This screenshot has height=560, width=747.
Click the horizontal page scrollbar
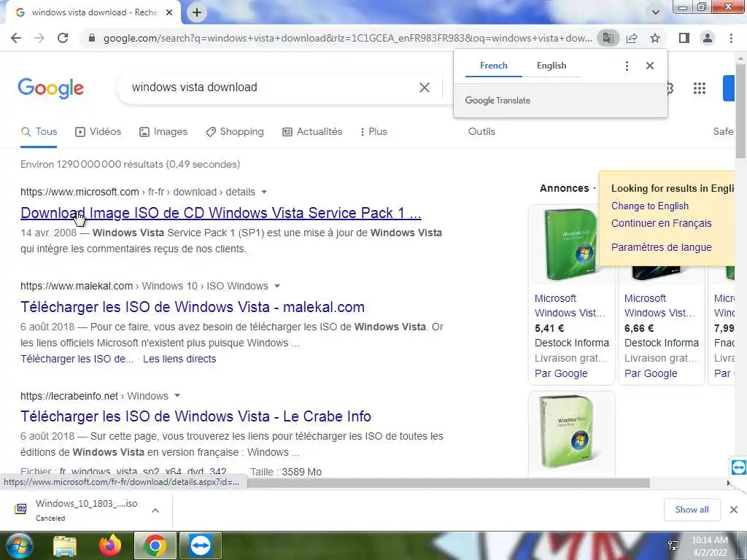tap(448, 483)
